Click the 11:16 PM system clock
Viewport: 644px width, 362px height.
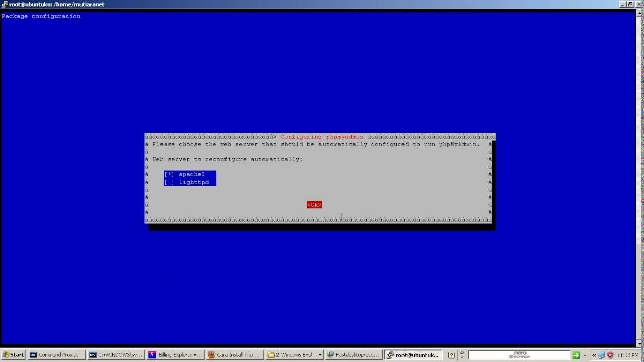[x=628, y=355]
